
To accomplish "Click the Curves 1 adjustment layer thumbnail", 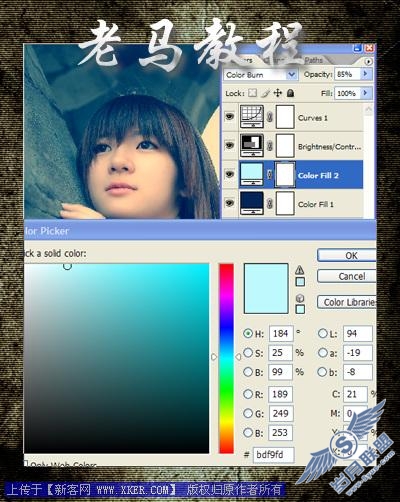I will tap(252, 117).
